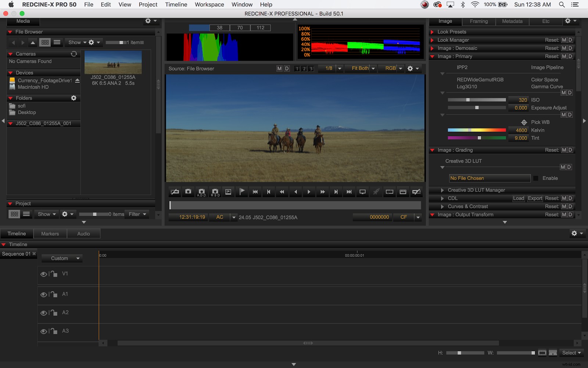Viewport: 588px width, 368px height.
Task: Open full-screen preview with the monitor icon
Action: 362,192
